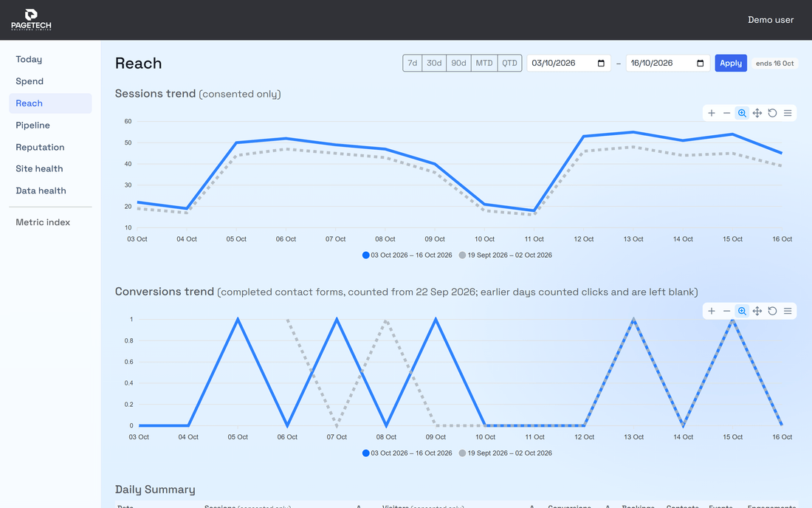Focus the end date field 16/10/2026
Image resolution: width=812 pixels, height=508 pixels.
pyautogui.click(x=667, y=63)
